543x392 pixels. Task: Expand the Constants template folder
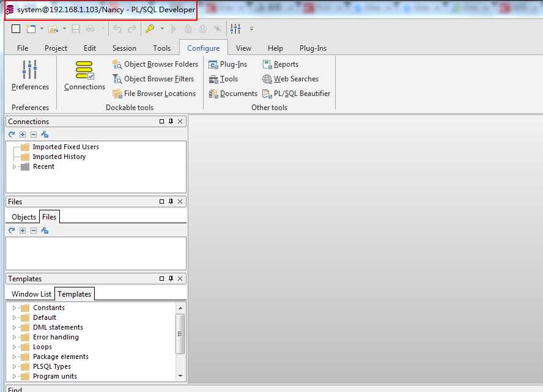click(x=14, y=308)
